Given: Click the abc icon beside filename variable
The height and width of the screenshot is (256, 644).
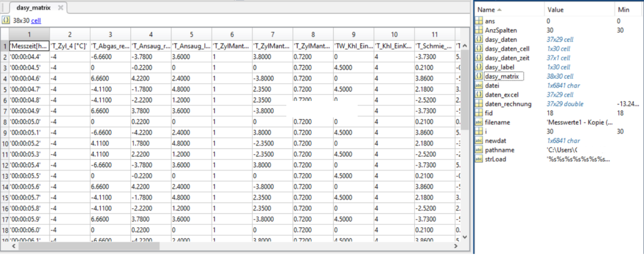Looking at the screenshot, I should tap(479, 122).
